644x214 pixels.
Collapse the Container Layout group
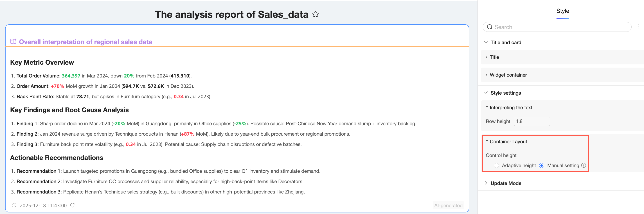point(487,141)
